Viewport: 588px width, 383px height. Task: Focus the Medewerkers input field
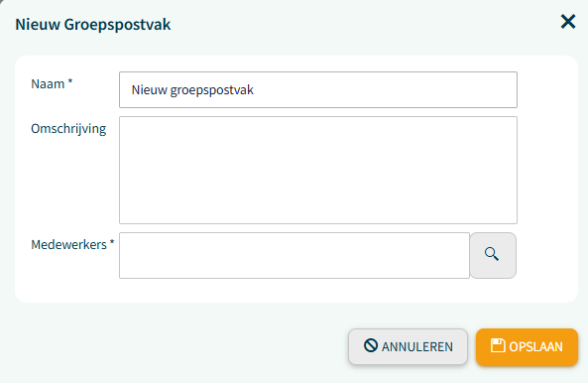(294, 255)
